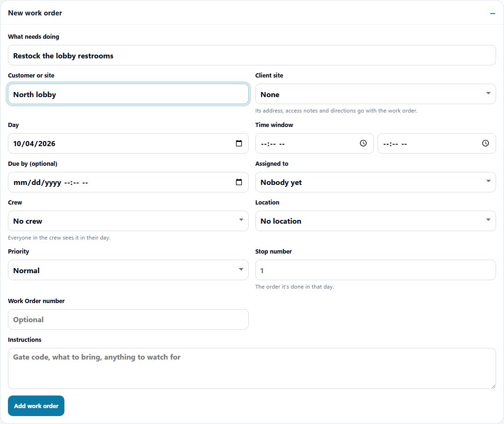Image resolution: width=504 pixels, height=424 pixels.
Task: Expand the Crew dropdown
Action: (128, 221)
